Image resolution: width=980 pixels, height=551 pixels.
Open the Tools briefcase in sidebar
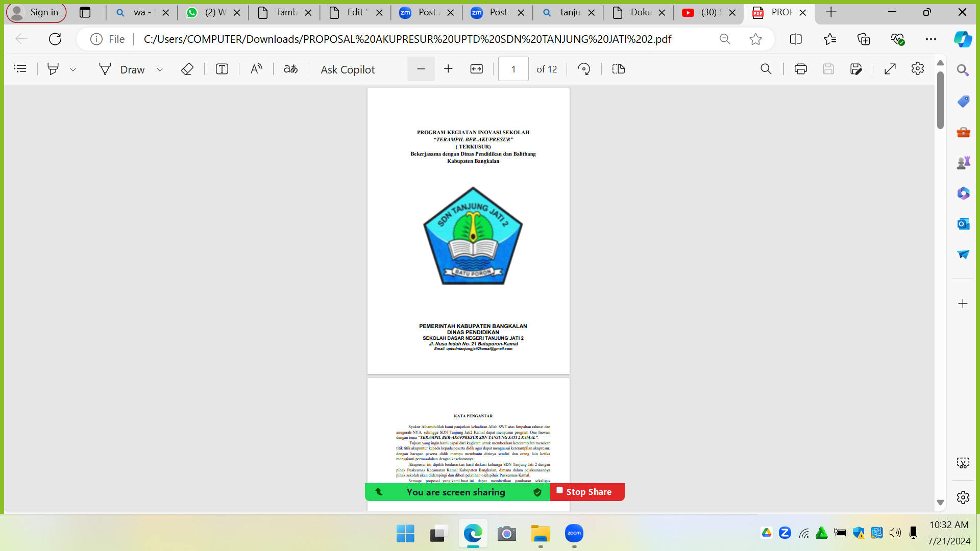pyautogui.click(x=963, y=132)
